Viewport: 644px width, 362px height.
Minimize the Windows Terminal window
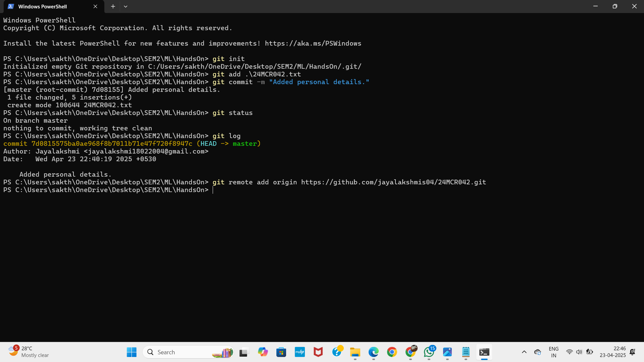[595, 6]
